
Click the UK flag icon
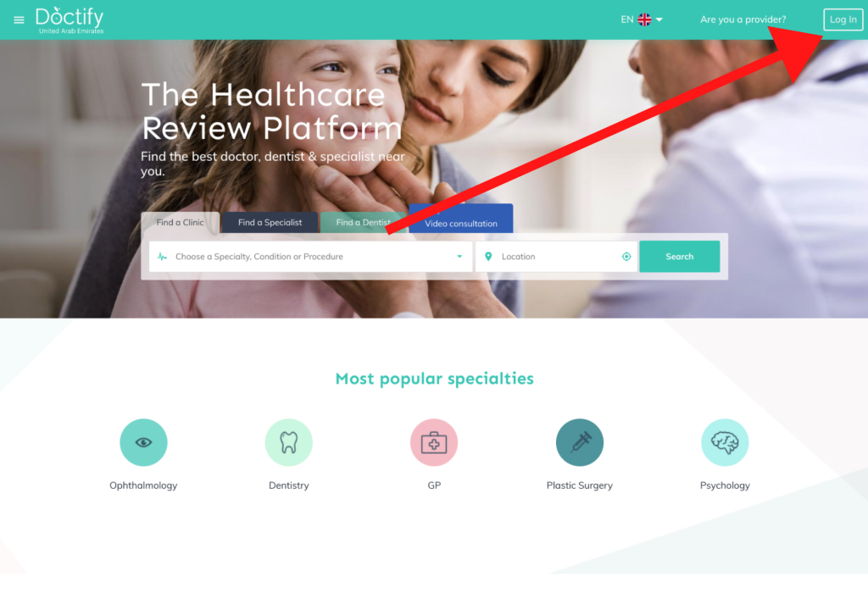pos(644,19)
